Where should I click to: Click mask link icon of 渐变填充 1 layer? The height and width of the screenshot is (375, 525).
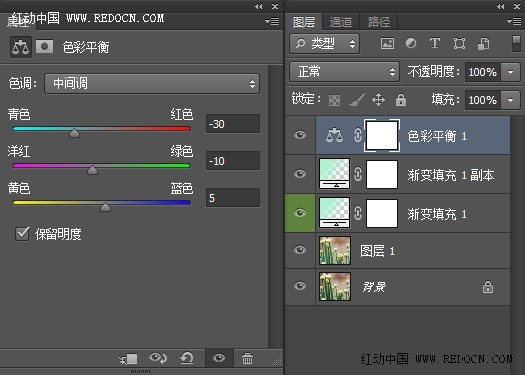pos(358,213)
